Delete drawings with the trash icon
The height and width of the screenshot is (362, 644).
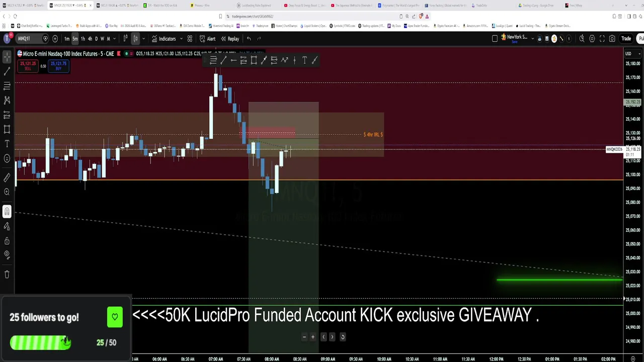click(x=7, y=275)
